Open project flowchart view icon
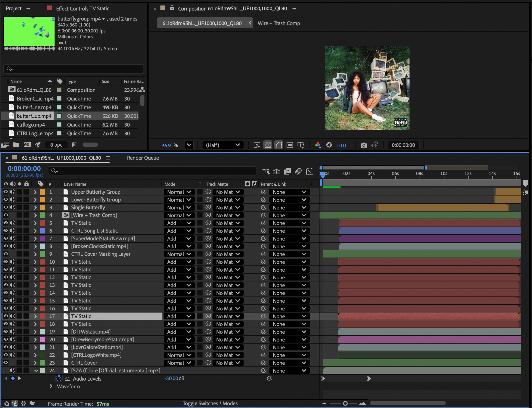This screenshot has height=408, width=532. click(143, 90)
